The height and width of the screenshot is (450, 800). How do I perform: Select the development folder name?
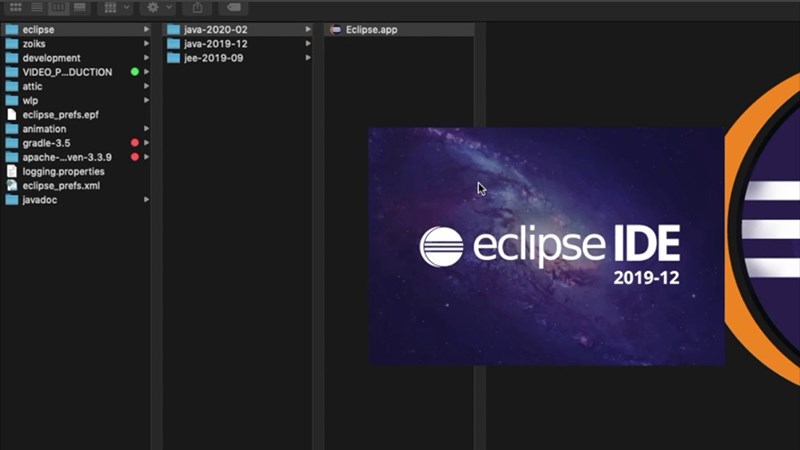(x=52, y=58)
